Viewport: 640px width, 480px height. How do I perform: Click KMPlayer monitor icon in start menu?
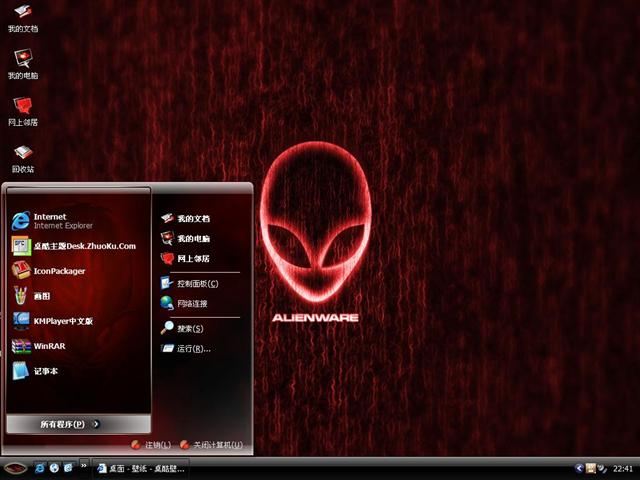(x=21, y=321)
